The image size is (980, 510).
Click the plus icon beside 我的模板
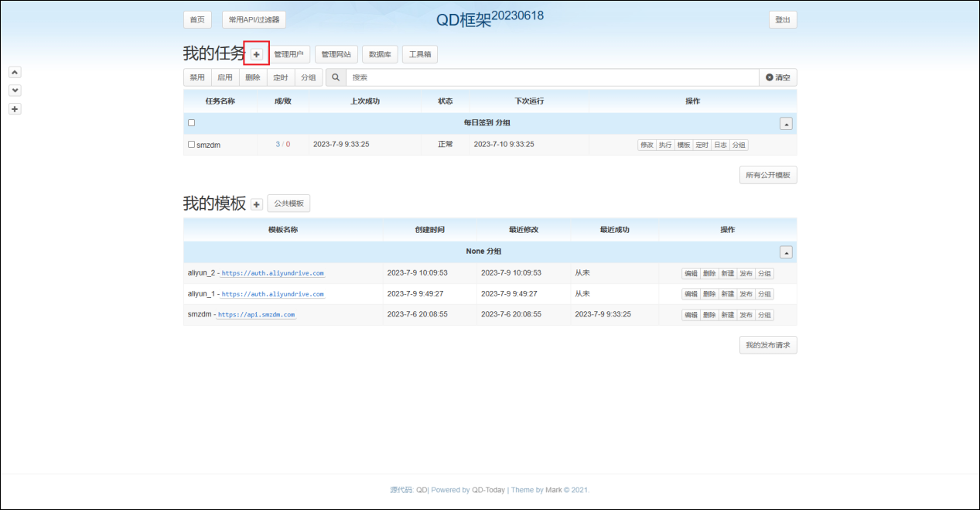257,204
